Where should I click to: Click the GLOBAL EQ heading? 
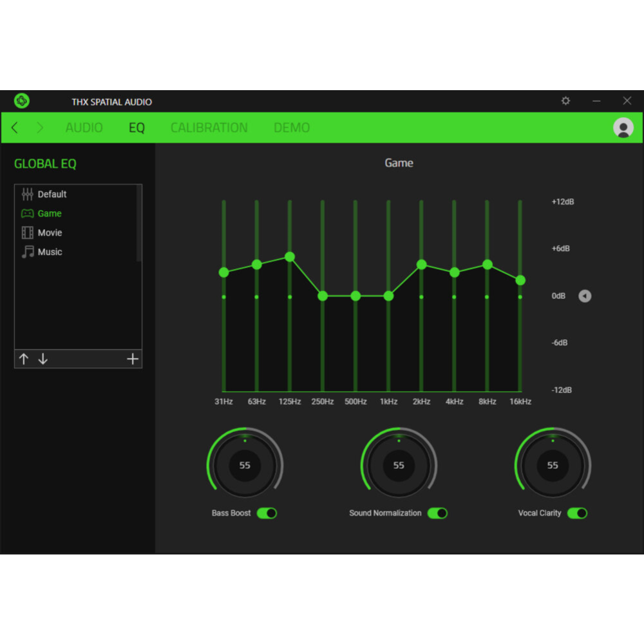pyautogui.click(x=45, y=164)
